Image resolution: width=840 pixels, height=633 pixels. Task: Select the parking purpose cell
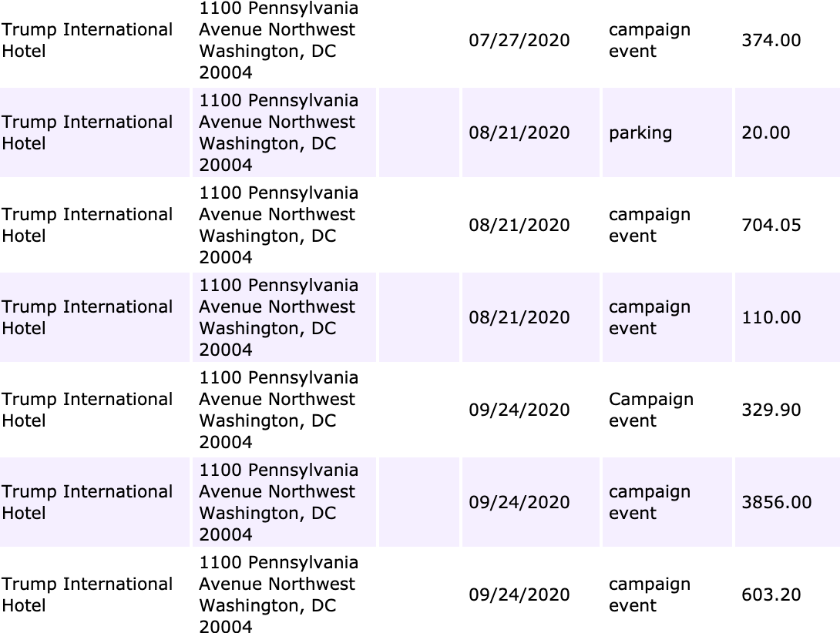(667, 132)
